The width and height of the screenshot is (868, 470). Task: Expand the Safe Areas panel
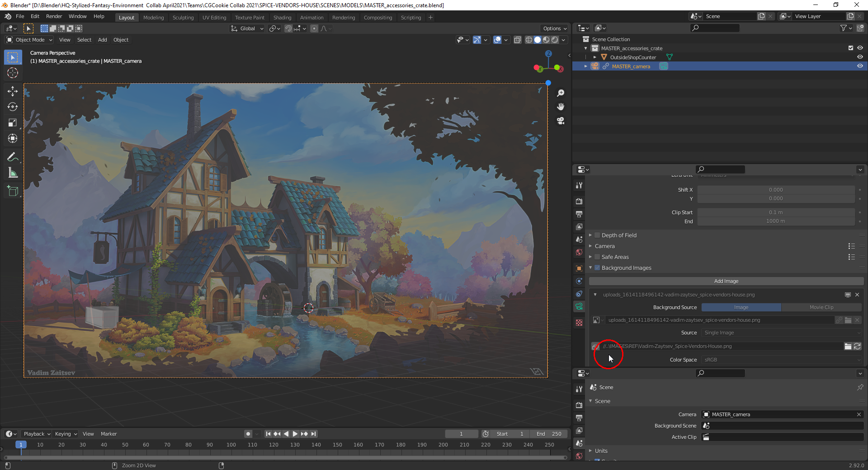590,257
